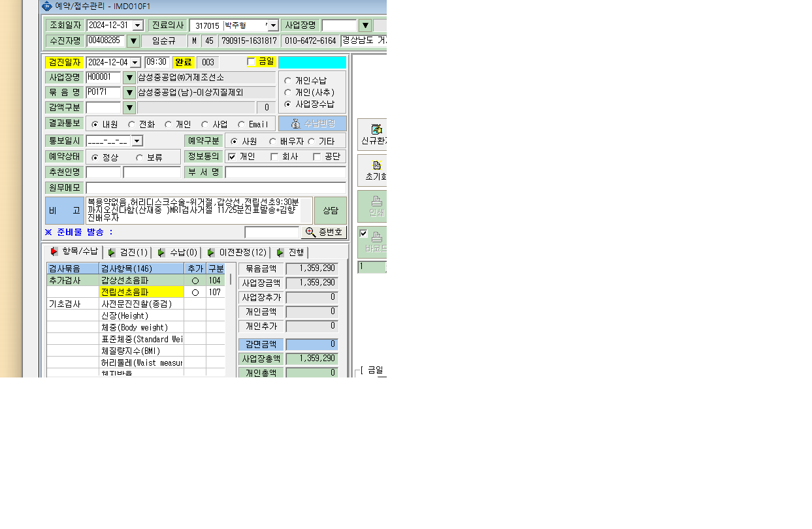The width and height of the screenshot is (812, 529).
Task: Click the 인쇄 printer icon
Action: point(377,201)
